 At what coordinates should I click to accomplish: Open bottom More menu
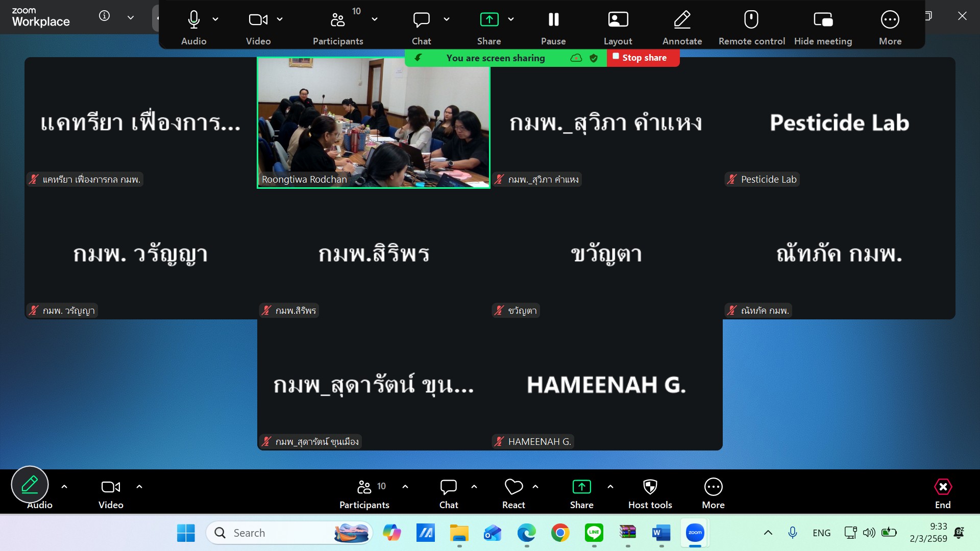click(713, 487)
